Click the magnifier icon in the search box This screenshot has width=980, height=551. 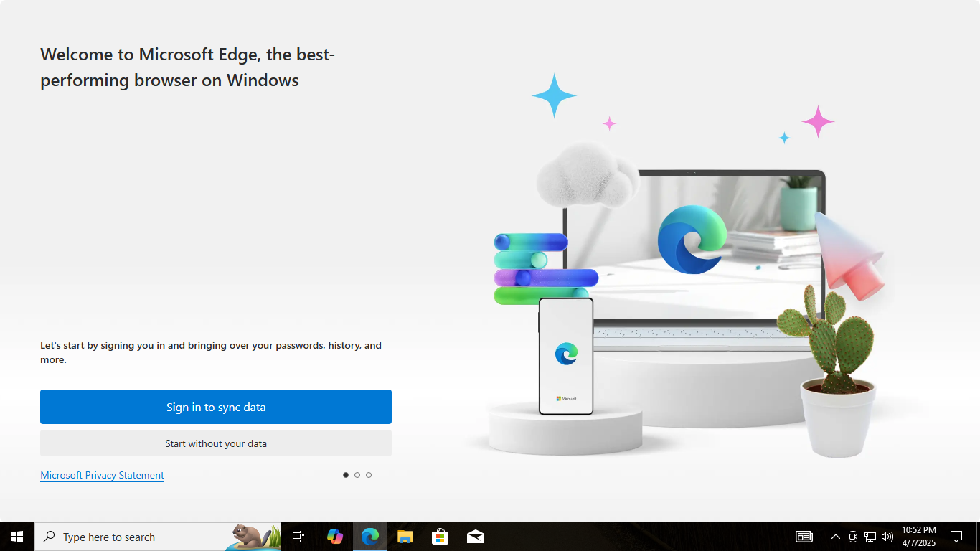coord(50,537)
